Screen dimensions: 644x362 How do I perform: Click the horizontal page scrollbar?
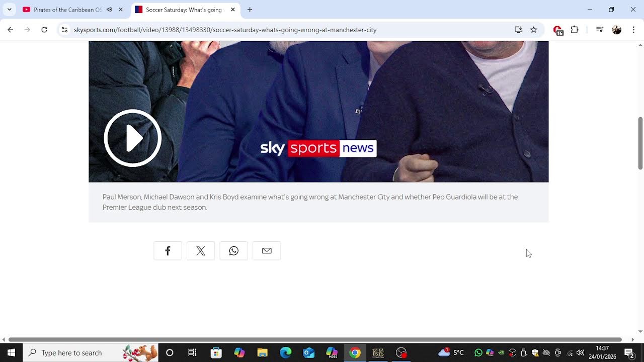(315, 340)
